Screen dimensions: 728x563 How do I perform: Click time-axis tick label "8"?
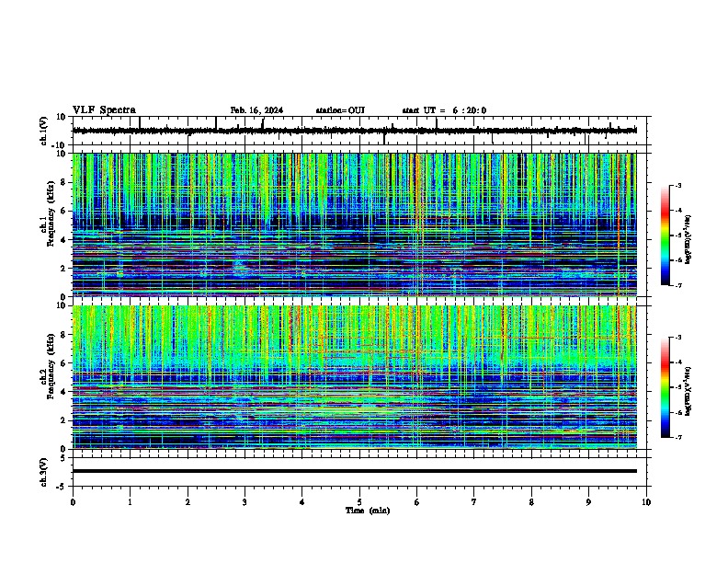tap(531, 502)
